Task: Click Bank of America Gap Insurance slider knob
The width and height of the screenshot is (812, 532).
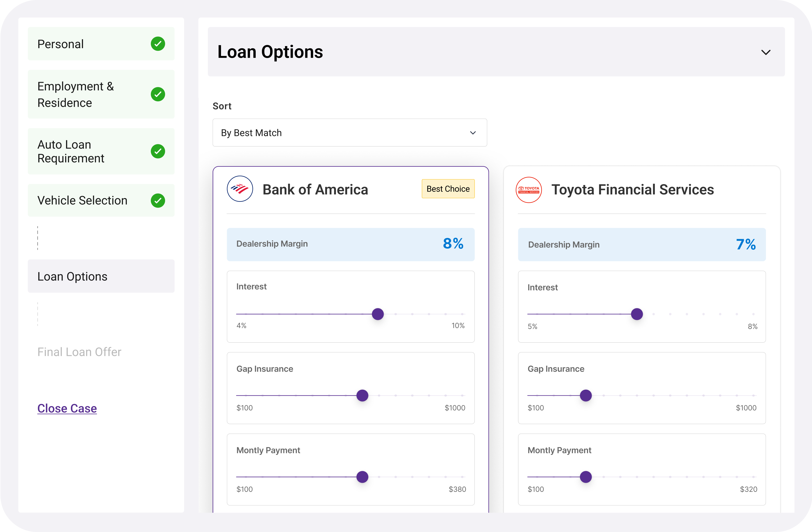Action: click(362, 396)
